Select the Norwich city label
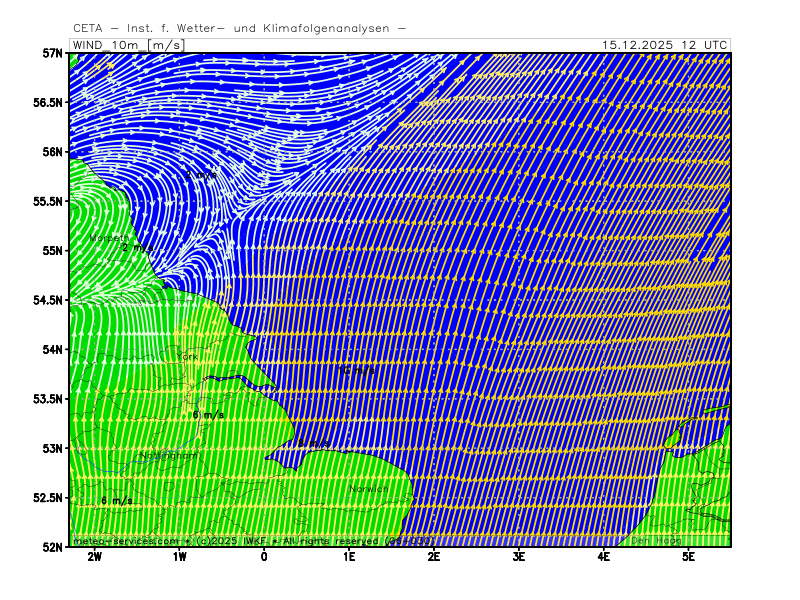 pyautogui.click(x=367, y=489)
